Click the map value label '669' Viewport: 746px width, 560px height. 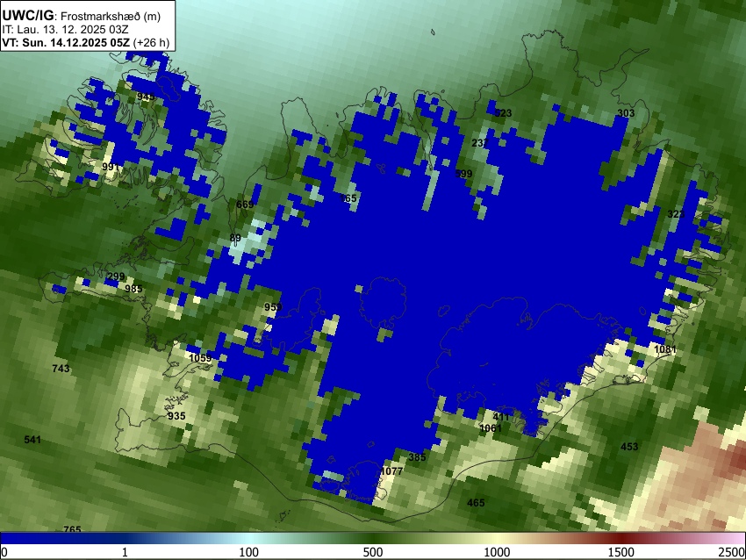click(x=245, y=205)
